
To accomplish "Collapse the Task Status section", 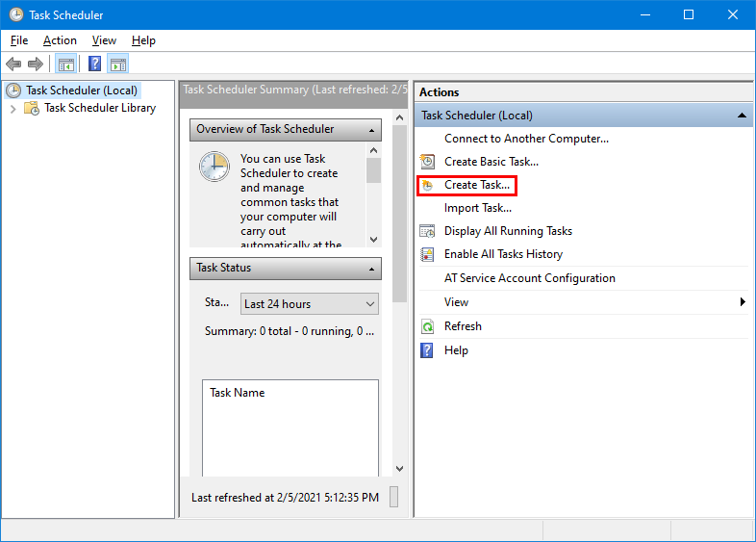I will click(371, 269).
